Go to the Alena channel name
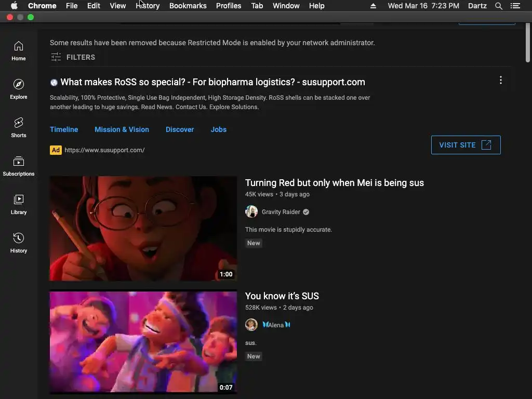Screen dimensions: 532x399 pyautogui.click(x=276, y=325)
